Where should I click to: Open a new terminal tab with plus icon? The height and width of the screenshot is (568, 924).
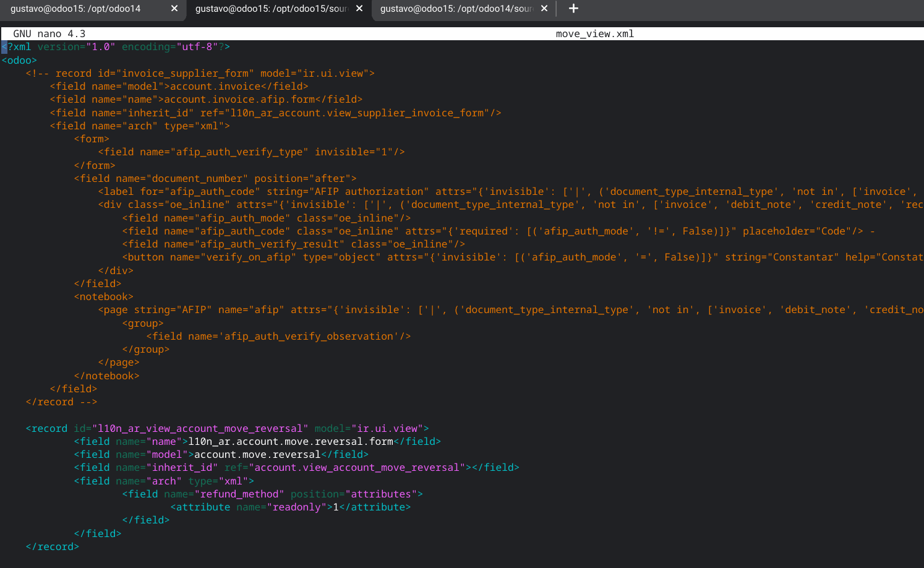573,9
